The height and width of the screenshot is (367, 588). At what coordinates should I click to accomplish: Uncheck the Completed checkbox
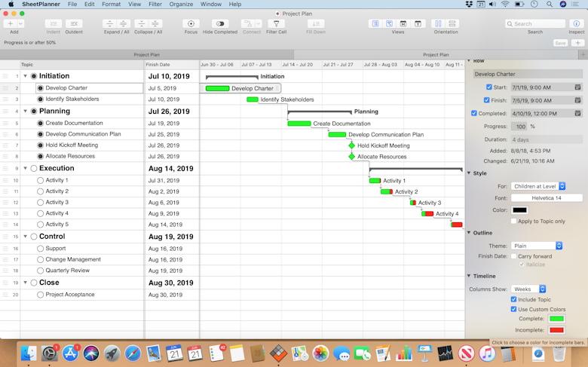(474, 113)
